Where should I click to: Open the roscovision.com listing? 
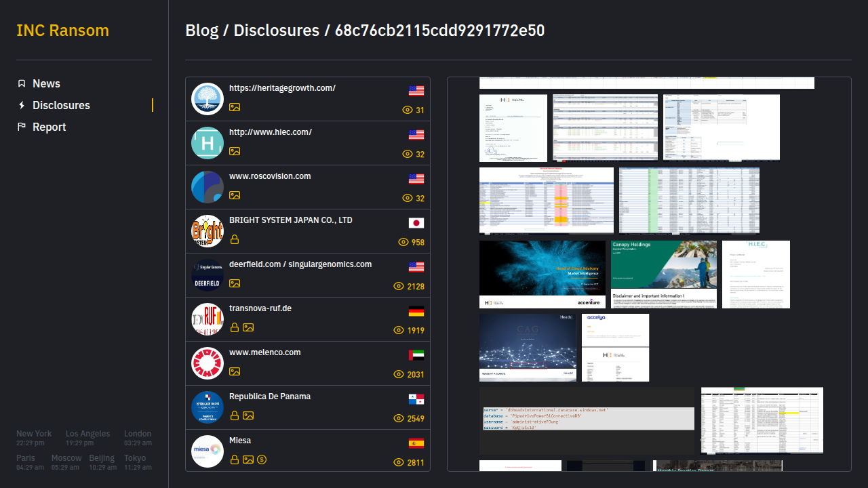(308, 187)
